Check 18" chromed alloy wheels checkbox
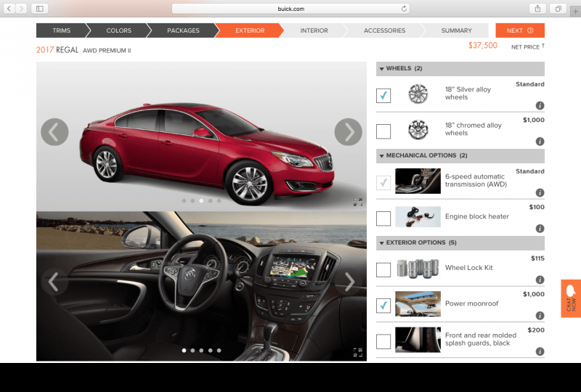 click(383, 131)
